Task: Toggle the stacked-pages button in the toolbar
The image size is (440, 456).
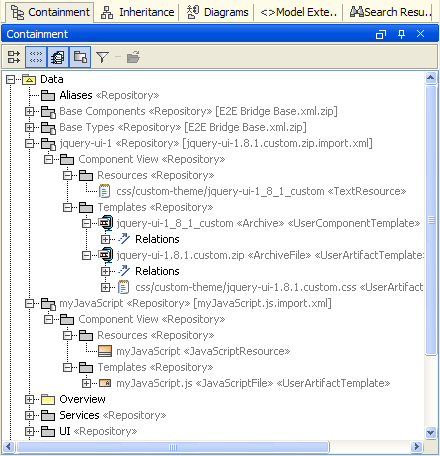Action: click(58, 57)
